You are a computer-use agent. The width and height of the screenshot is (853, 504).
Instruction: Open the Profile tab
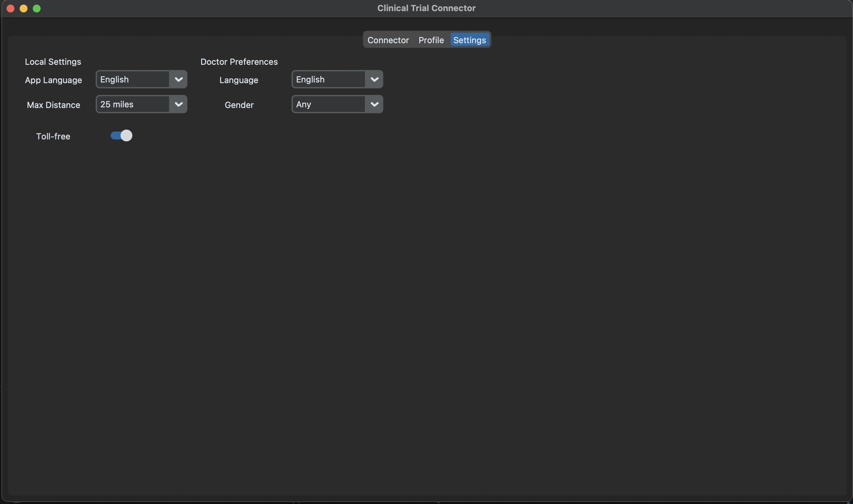431,40
